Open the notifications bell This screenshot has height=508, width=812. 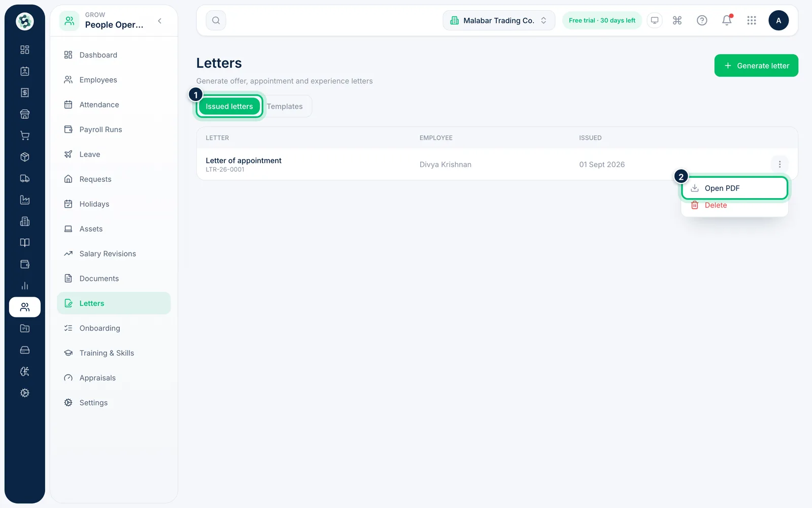[727, 20]
